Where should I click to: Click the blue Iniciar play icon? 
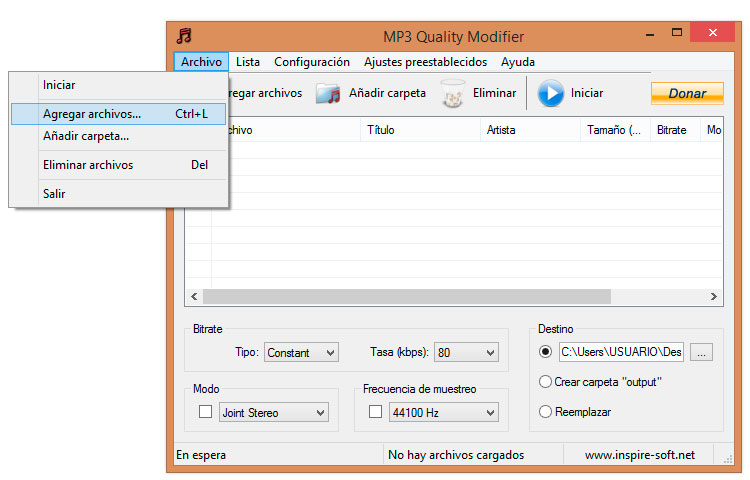click(551, 93)
